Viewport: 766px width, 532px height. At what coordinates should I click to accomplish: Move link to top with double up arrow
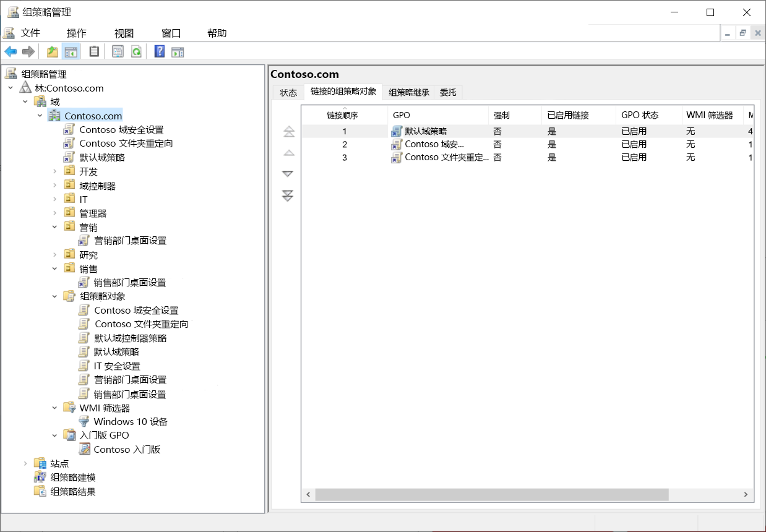(288, 132)
